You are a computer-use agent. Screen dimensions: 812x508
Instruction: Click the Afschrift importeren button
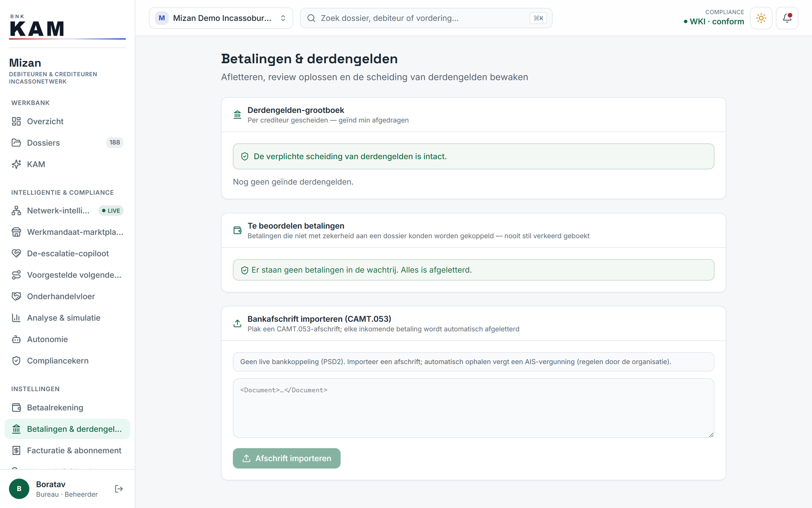click(x=286, y=458)
